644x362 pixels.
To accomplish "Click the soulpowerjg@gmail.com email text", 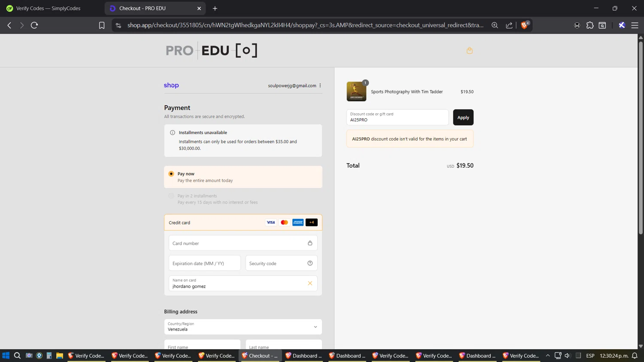I will click(292, 86).
